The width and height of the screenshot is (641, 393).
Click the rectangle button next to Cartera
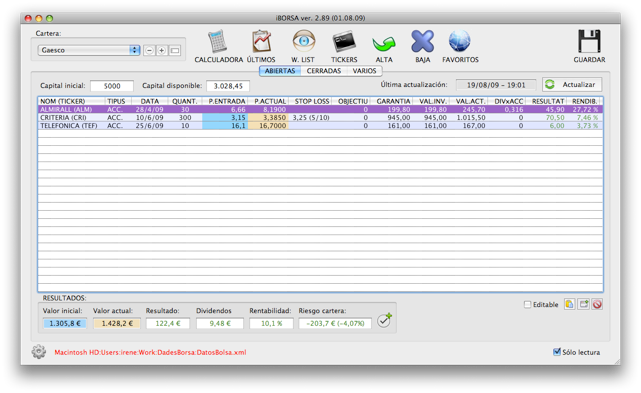175,50
